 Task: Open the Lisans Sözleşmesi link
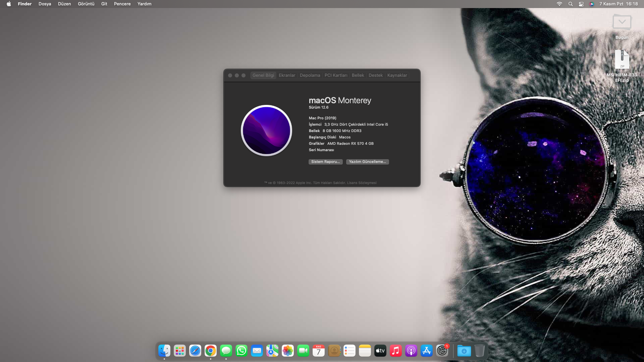click(x=362, y=183)
